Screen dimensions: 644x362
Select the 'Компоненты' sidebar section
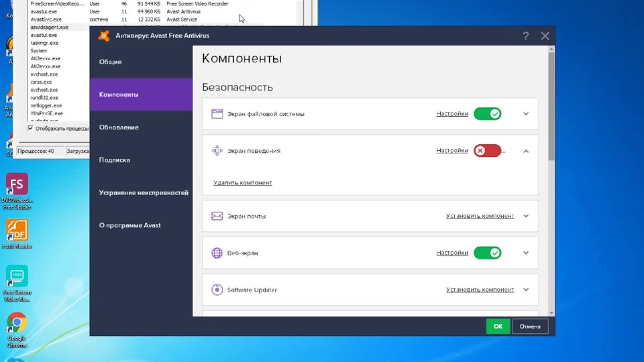pos(141,95)
